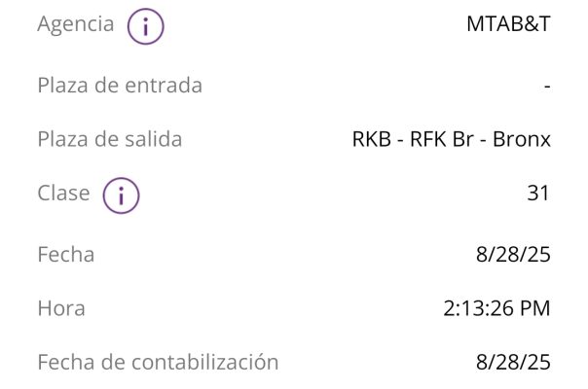The height and width of the screenshot is (389, 588).
Task: Click the class value 31
Action: coord(538,194)
